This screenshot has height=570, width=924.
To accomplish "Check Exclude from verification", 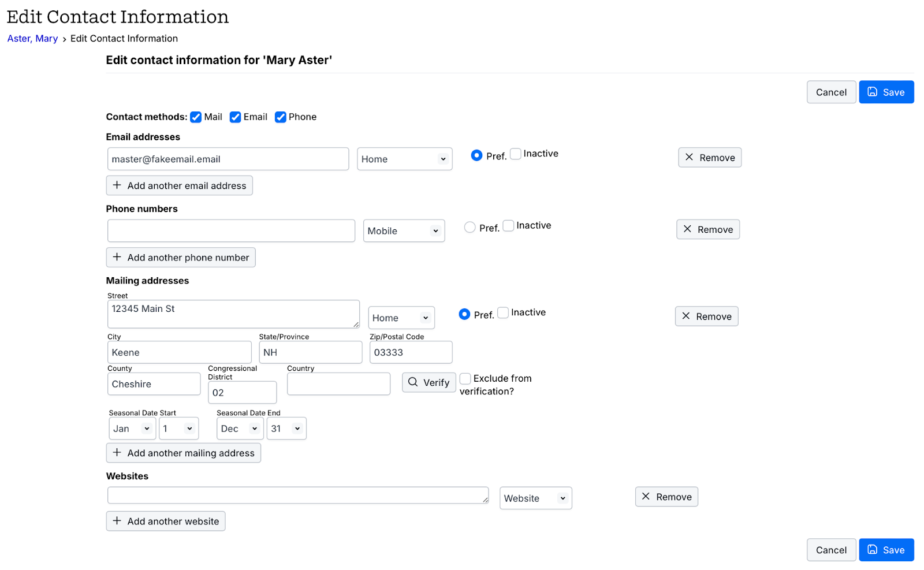I will 465,379.
